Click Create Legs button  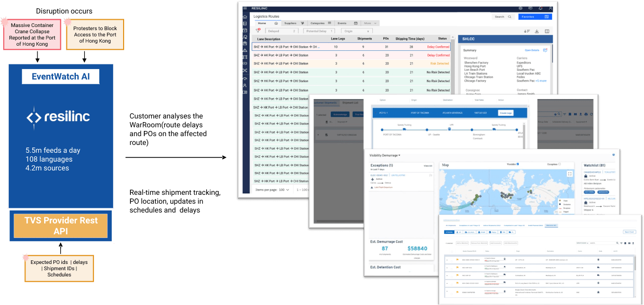[x=505, y=113]
